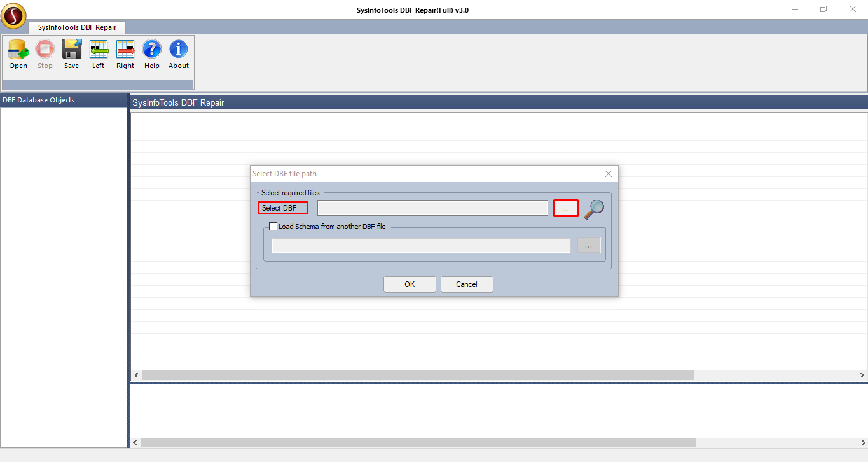
Task: Click the upper grid scroll-left arrow
Action: (135, 375)
